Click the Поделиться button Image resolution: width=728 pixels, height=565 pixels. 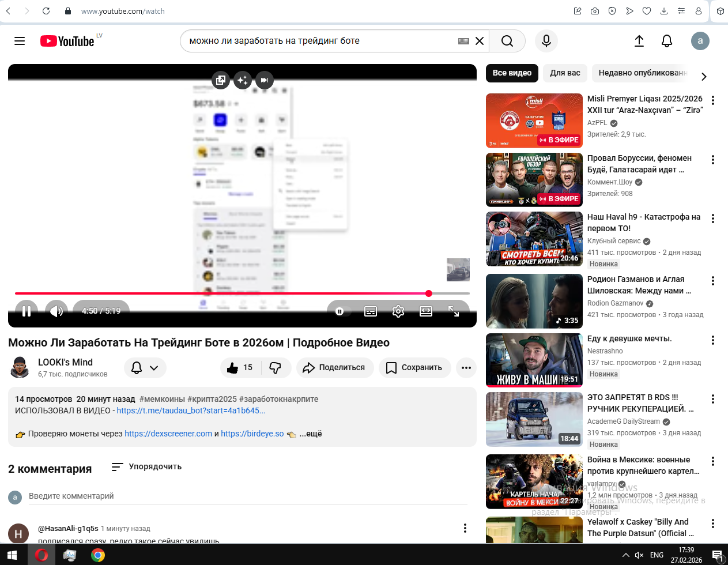pyautogui.click(x=335, y=368)
